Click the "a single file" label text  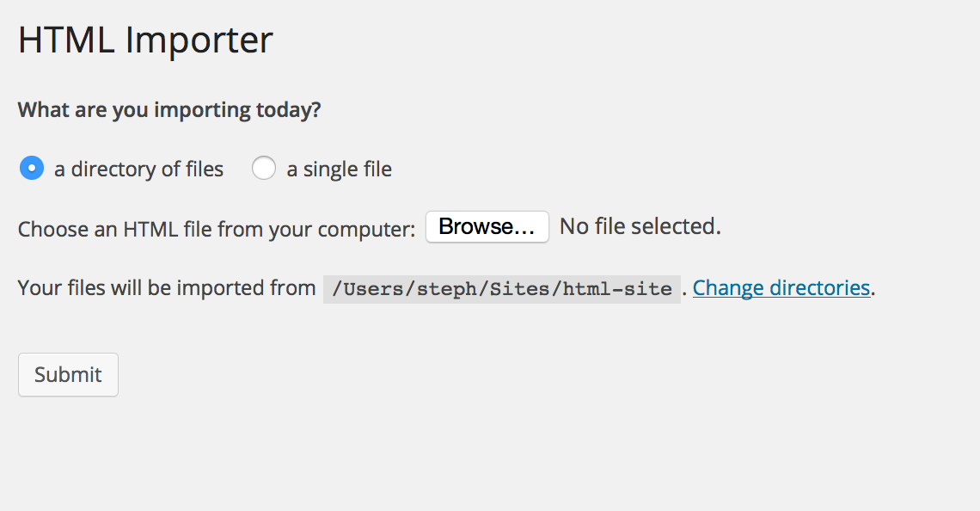339,169
